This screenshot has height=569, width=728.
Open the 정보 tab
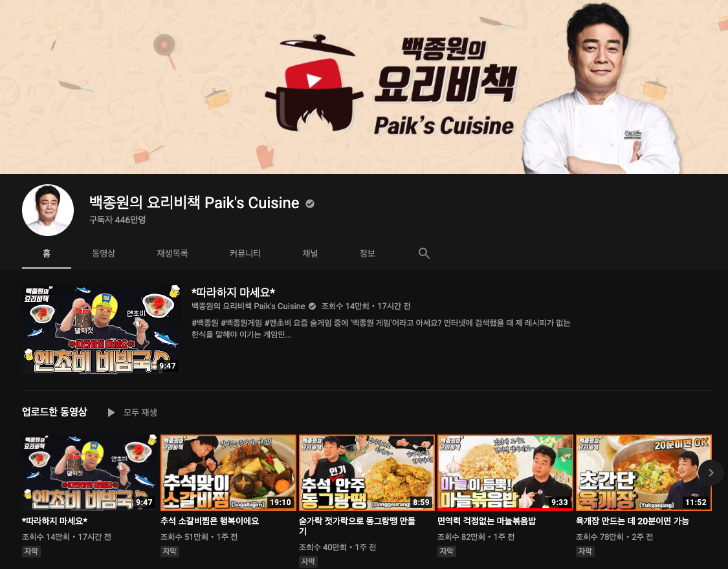click(x=368, y=253)
